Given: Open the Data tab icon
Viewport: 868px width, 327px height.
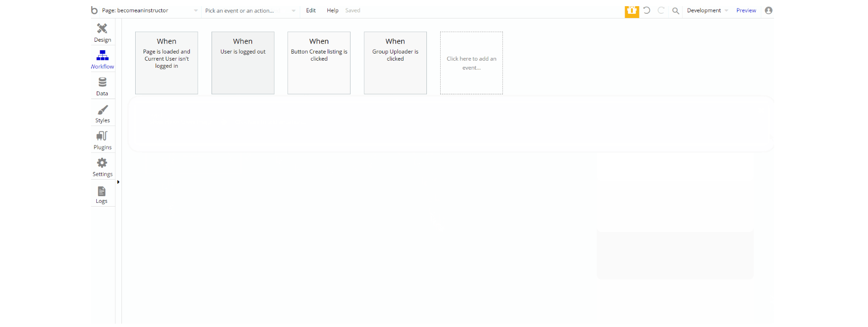Looking at the screenshot, I should click(102, 82).
